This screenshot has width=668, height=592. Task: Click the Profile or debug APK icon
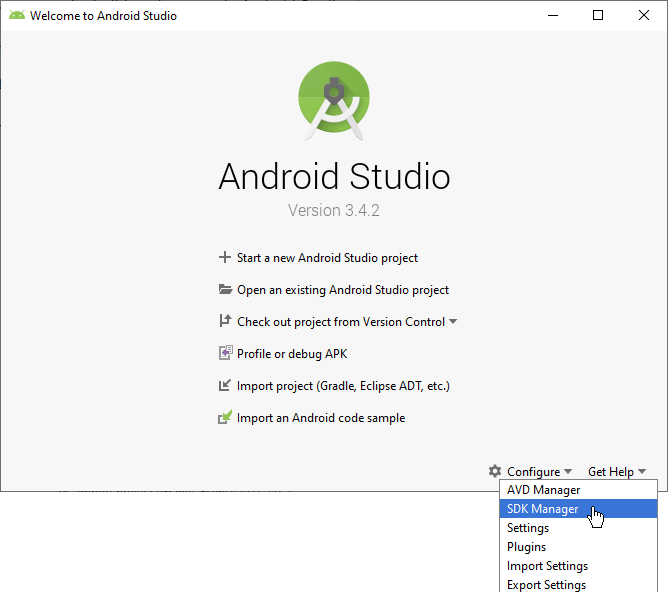(x=225, y=353)
